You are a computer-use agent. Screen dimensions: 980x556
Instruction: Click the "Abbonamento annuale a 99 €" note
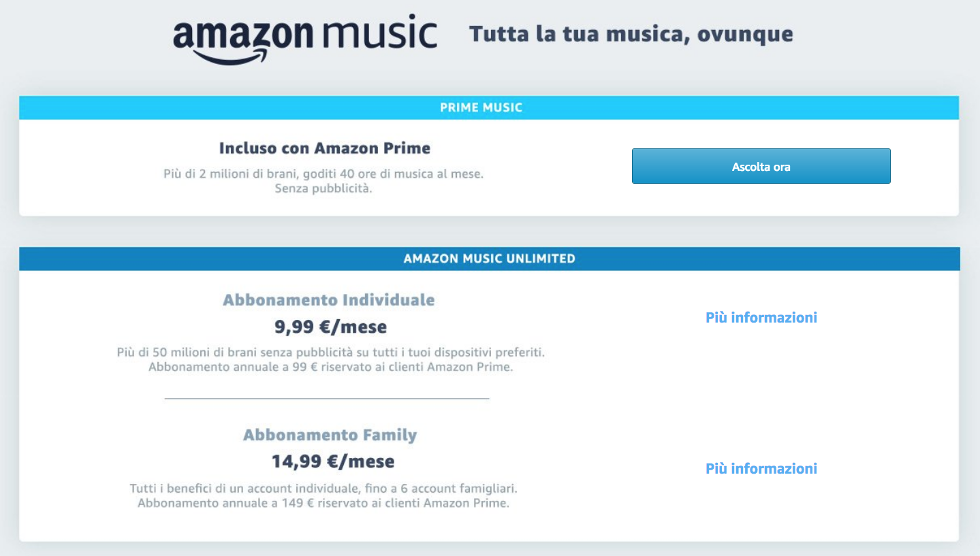[x=330, y=367]
